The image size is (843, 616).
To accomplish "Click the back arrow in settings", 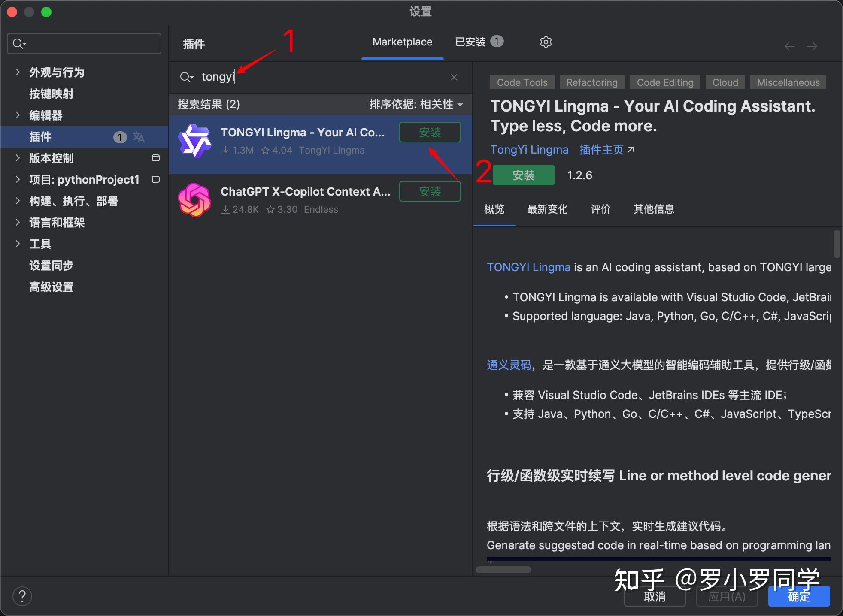I will [789, 46].
